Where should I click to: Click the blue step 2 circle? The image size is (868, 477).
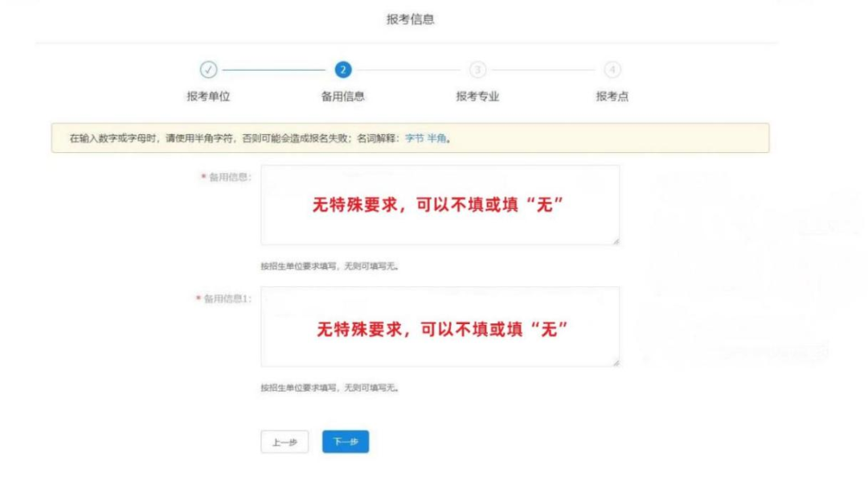343,70
